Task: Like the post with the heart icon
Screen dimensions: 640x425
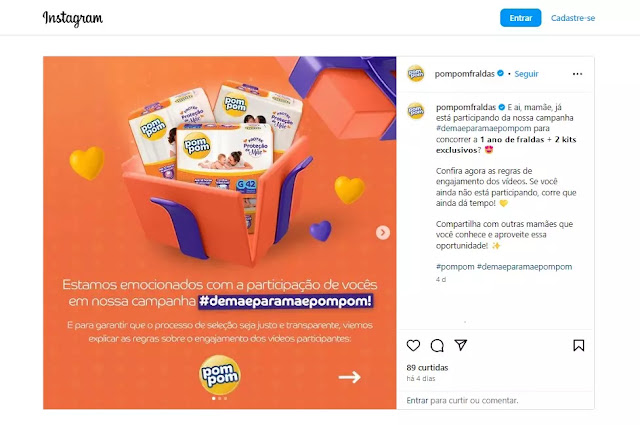Action: tap(413, 345)
